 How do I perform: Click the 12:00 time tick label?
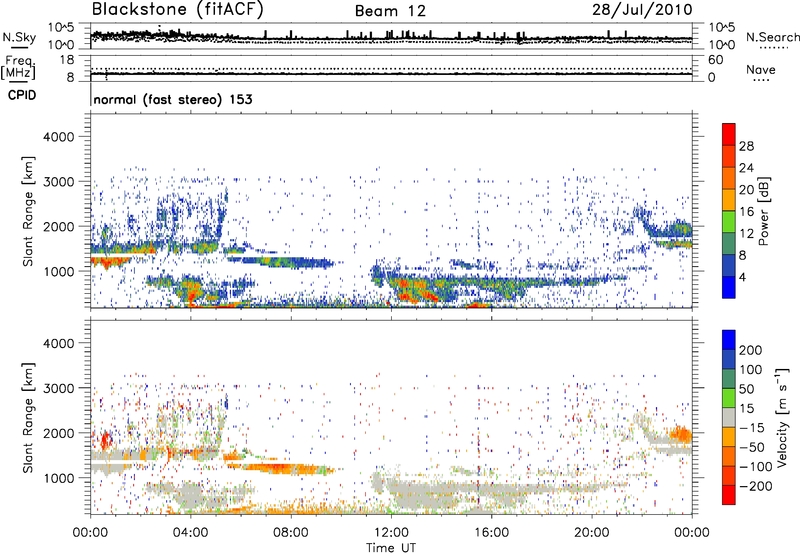tap(391, 533)
